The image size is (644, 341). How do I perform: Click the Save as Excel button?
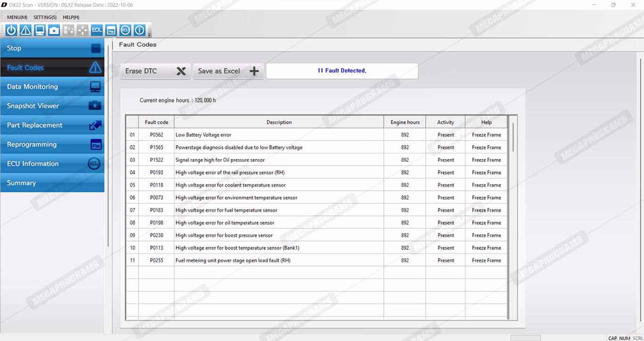pyautogui.click(x=228, y=71)
